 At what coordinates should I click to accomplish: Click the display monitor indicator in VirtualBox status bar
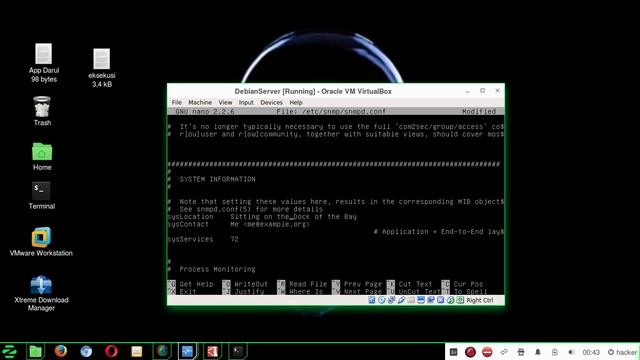421,300
